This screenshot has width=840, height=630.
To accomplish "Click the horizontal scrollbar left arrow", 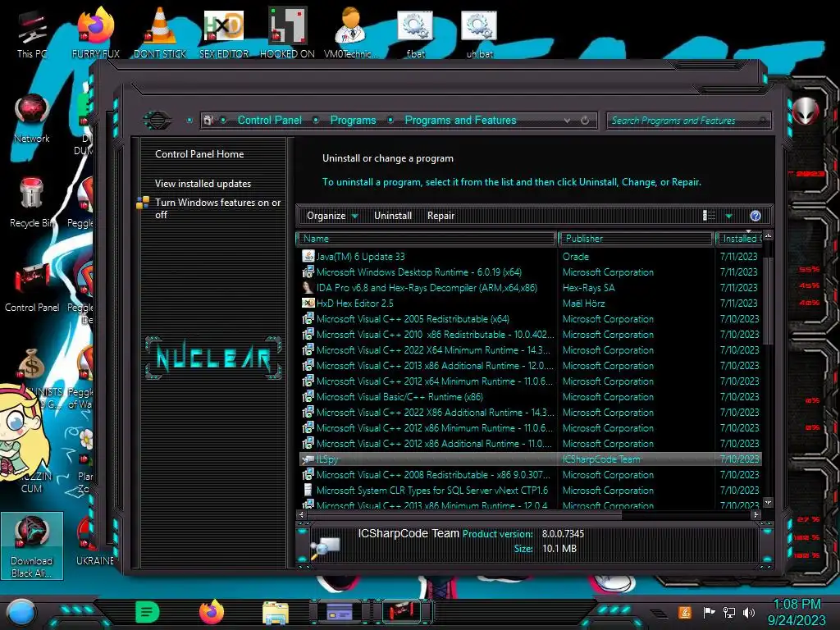I will 301,514.
